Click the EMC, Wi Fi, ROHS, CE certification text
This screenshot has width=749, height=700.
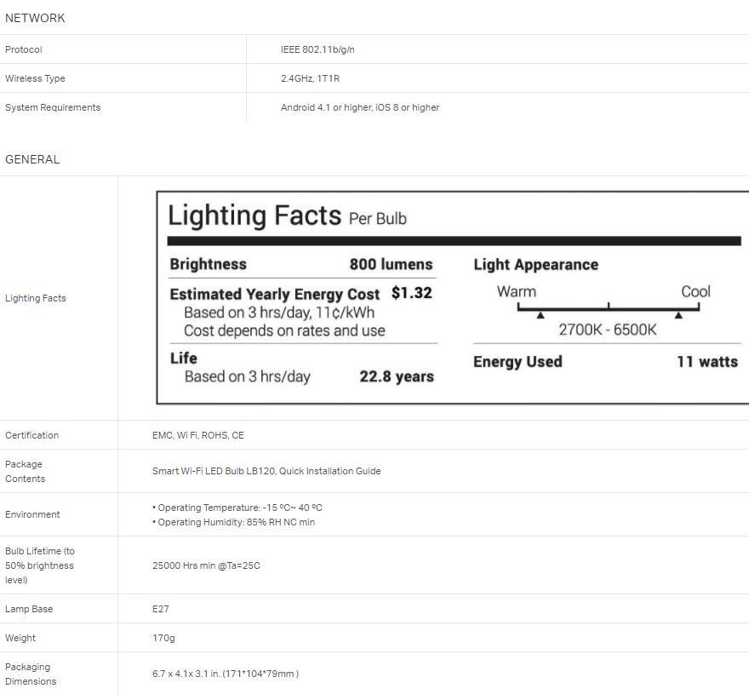coord(197,435)
